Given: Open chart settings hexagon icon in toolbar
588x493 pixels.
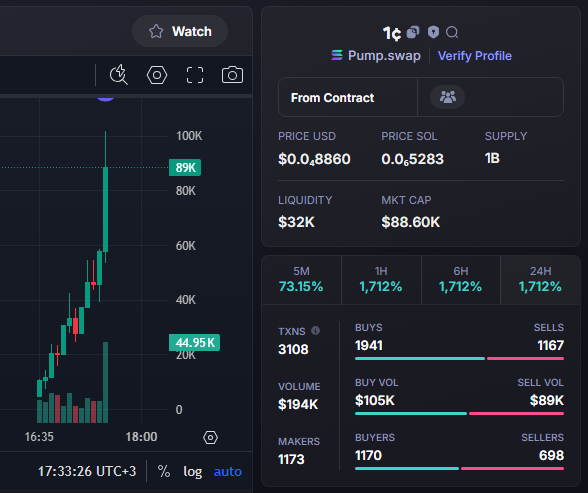Looking at the screenshot, I should (x=157, y=75).
